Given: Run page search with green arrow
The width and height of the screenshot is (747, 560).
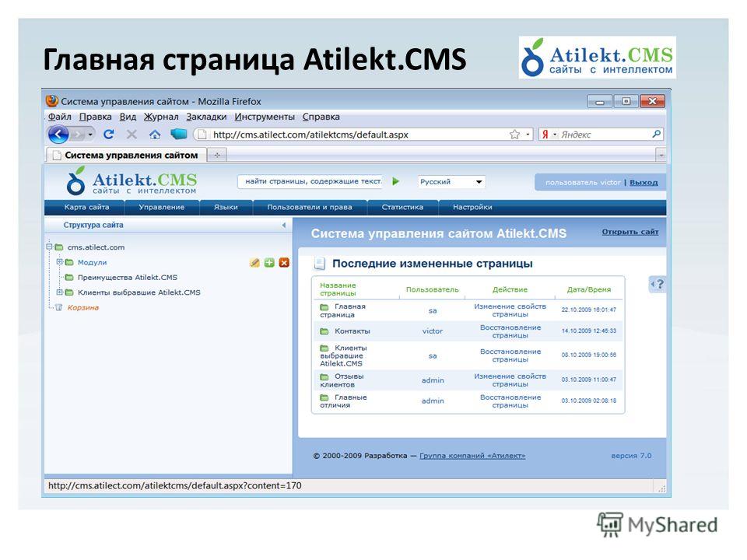Looking at the screenshot, I should point(395,181).
